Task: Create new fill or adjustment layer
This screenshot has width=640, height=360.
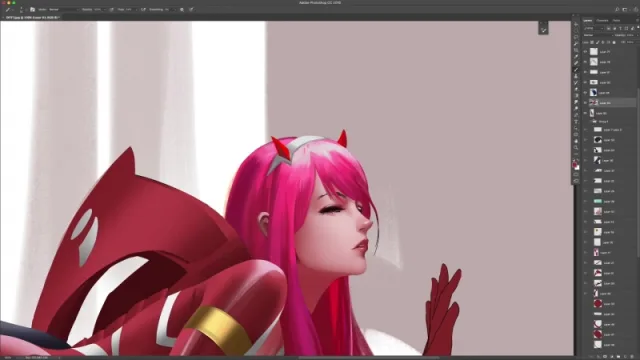Action: tap(611, 357)
